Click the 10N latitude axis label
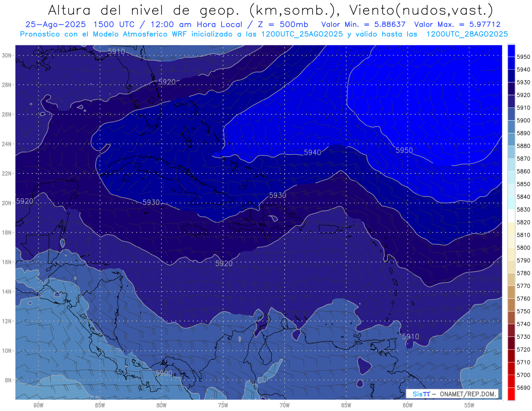 pos(7,350)
